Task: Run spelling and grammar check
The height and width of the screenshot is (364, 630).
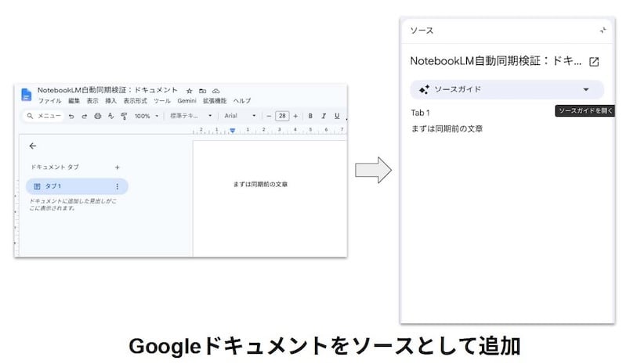Action: (x=111, y=116)
